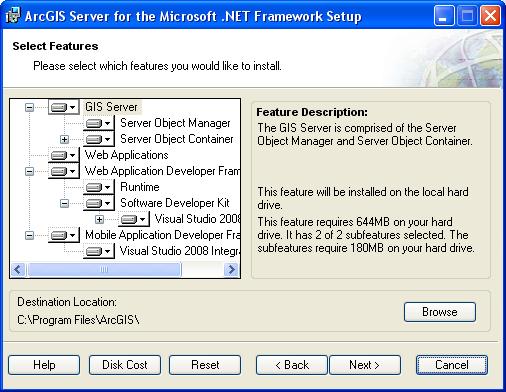The width and height of the screenshot is (506, 392).
Task: Proceed with the Next button
Action: [365, 365]
